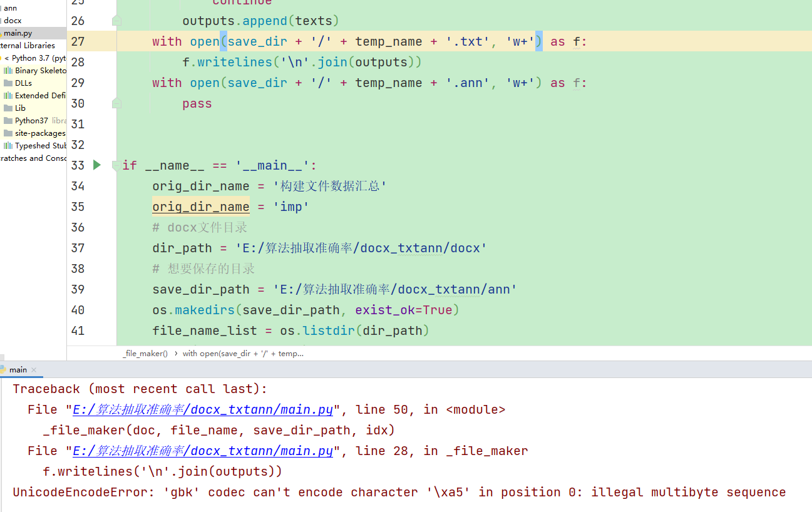Switch to the main console tab
Screen dimensions: 812x512
[18, 370]
